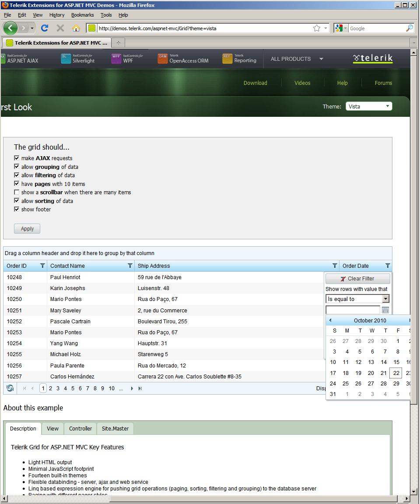Open the Download link

point(255,83)
